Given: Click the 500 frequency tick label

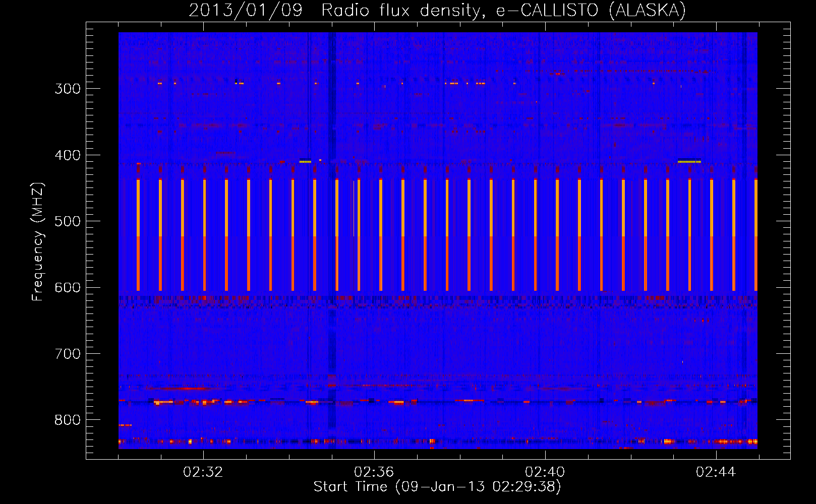Looking at the screenshot, I should pos(68,221).
